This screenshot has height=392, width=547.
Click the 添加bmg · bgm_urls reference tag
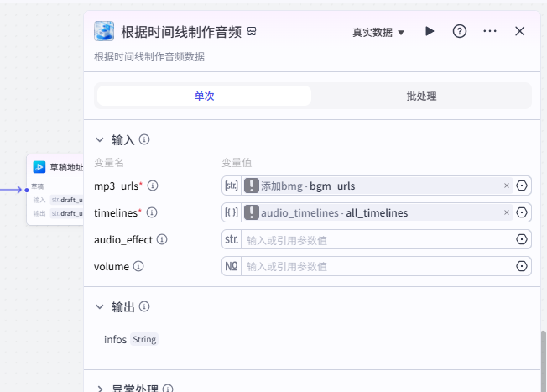click(x=378, y=186)
